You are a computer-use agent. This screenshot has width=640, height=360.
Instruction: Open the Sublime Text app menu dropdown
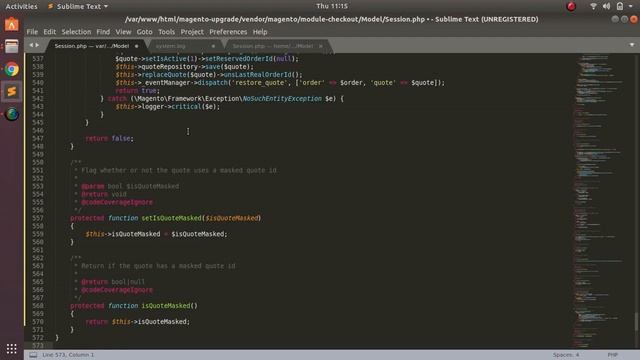[x=78, y=7]
